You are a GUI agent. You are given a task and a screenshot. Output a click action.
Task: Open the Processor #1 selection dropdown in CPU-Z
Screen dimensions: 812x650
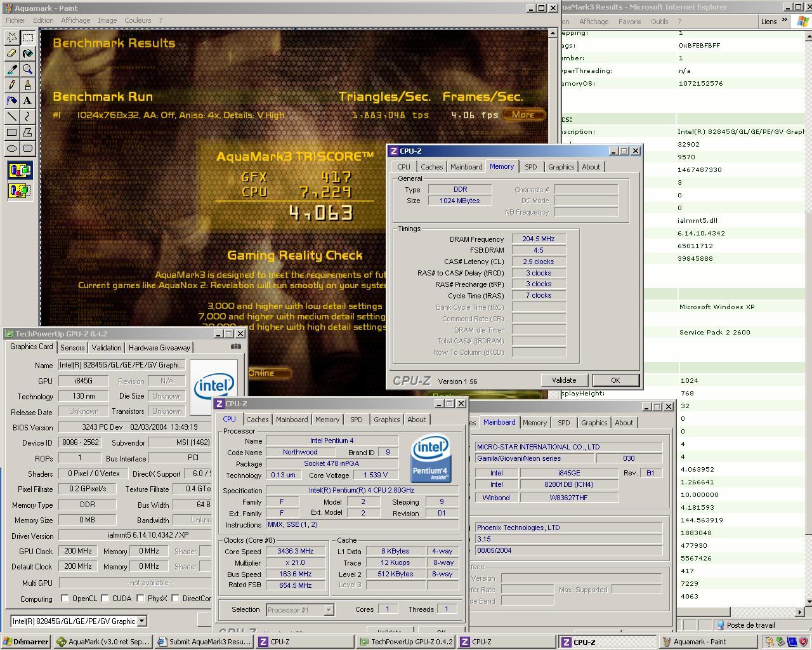point(329,610)
